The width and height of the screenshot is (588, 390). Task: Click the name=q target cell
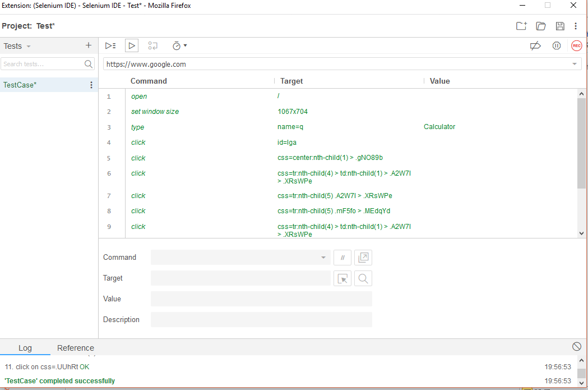(x=290, y=127)
